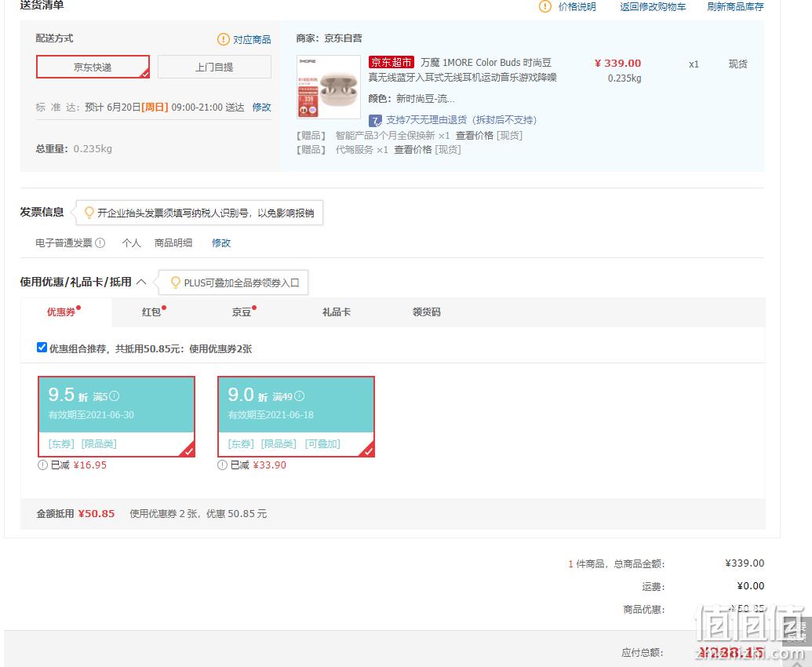Click the info icon on 9.5折 coupon
812x667 pixels.
[114, 396]
